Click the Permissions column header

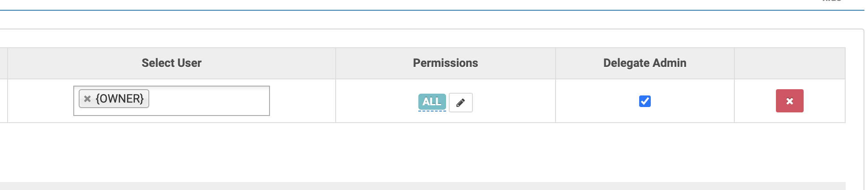(445, 63)
